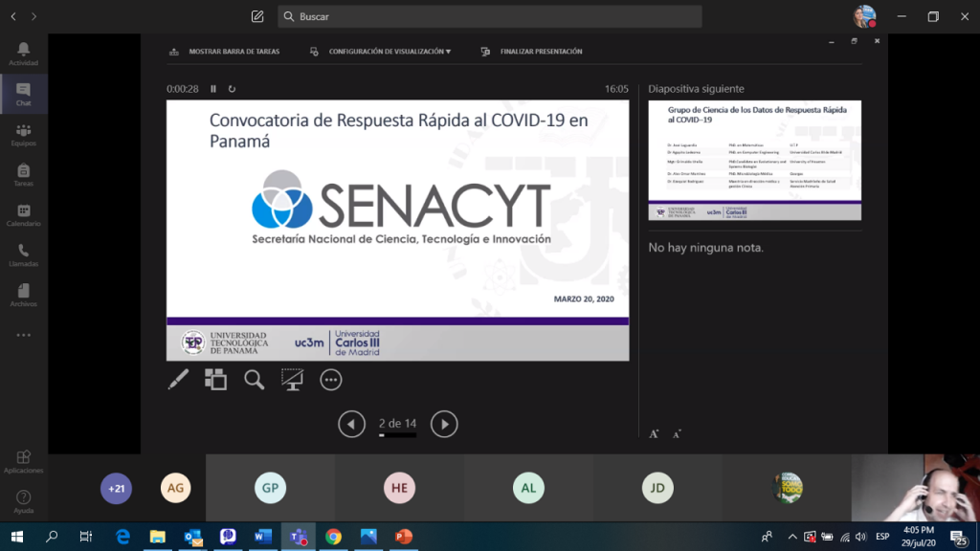Increase the notes text size

[654, 433]
